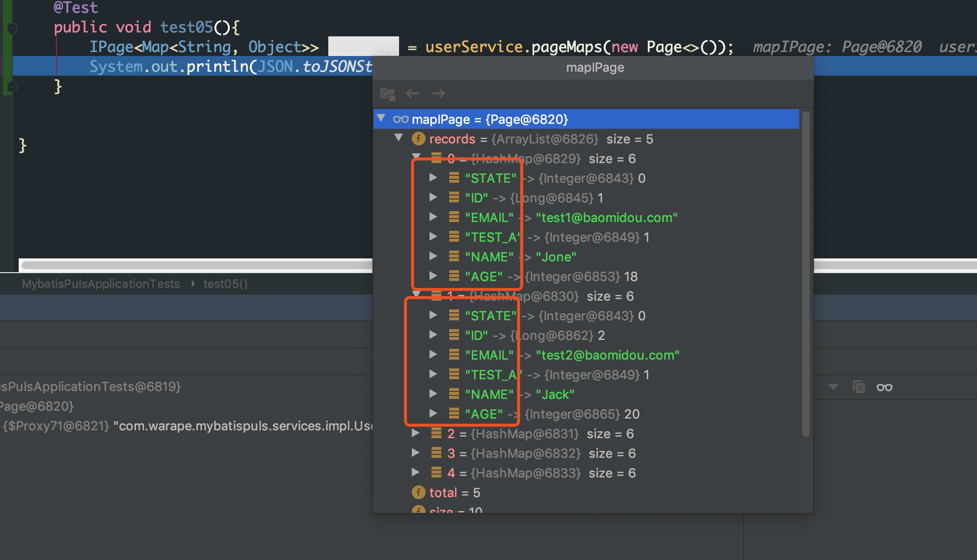Open dropdown arrow left of copy icon

833,387
